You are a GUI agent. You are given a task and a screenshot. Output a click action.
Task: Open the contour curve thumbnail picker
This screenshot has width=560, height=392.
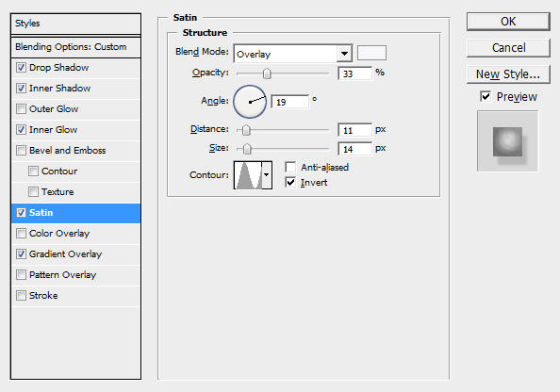(x=248, y=175)
